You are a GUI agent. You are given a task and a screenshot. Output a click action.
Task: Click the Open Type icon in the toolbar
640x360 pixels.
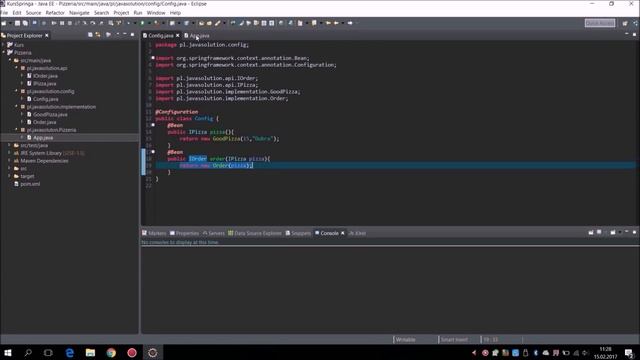click(201, 23)
